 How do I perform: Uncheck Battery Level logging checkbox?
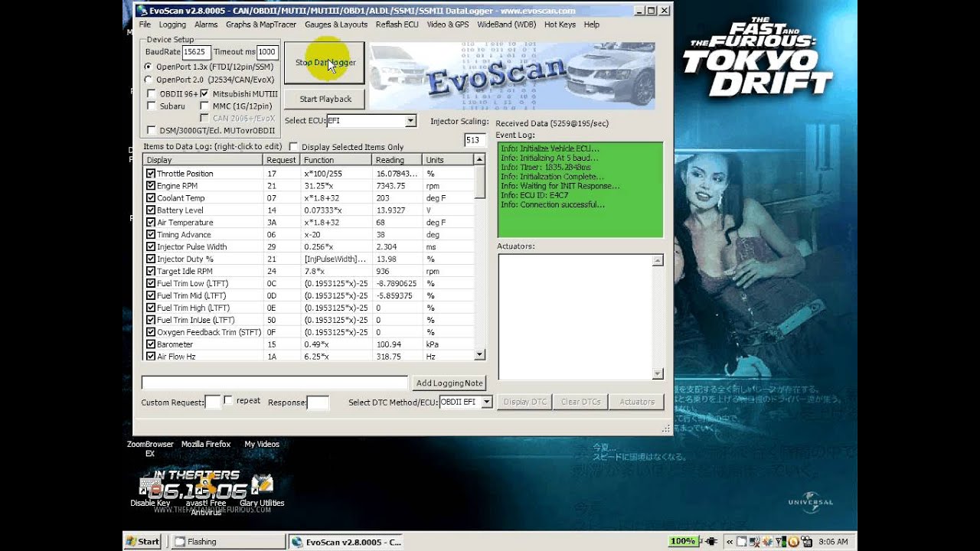coord(151,210)
